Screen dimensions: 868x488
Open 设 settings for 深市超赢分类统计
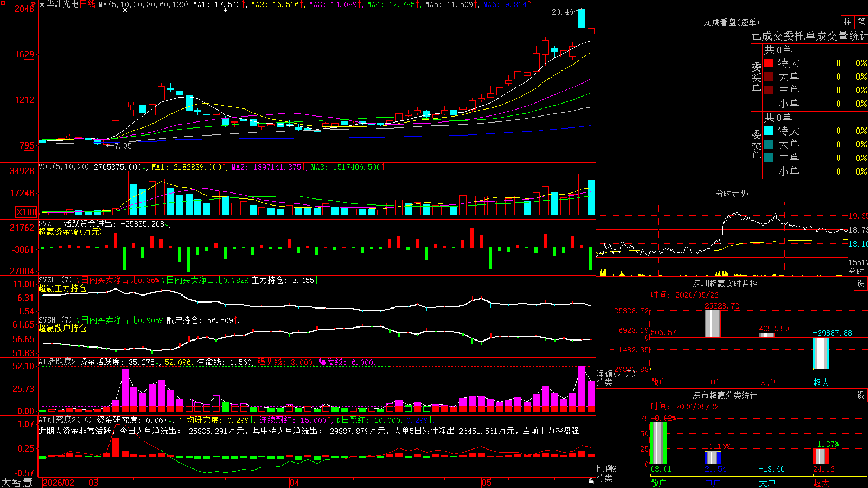(x=861, y=395)
